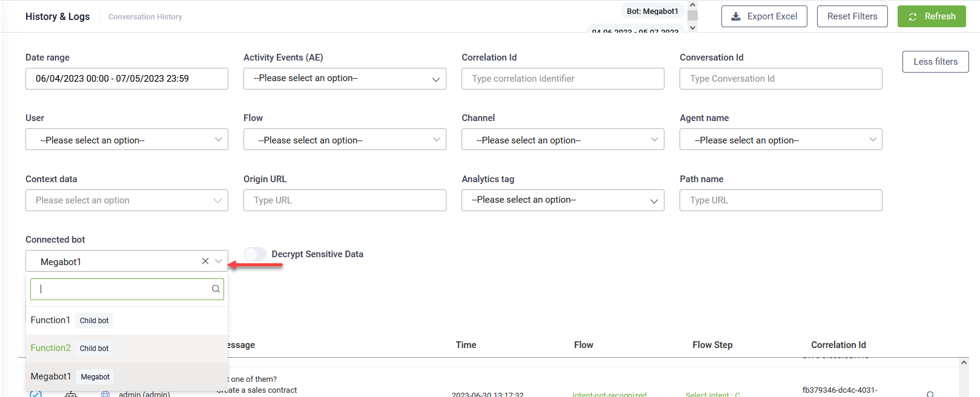
Task: Click the Date range input field
Action: point(127,79)
